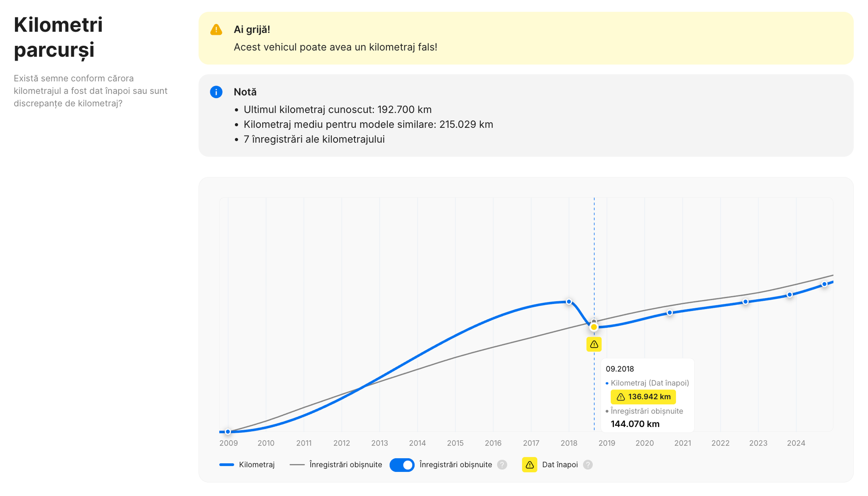Click the blue info icon beside Notă
868x496 pixels.
click(216, 92)
